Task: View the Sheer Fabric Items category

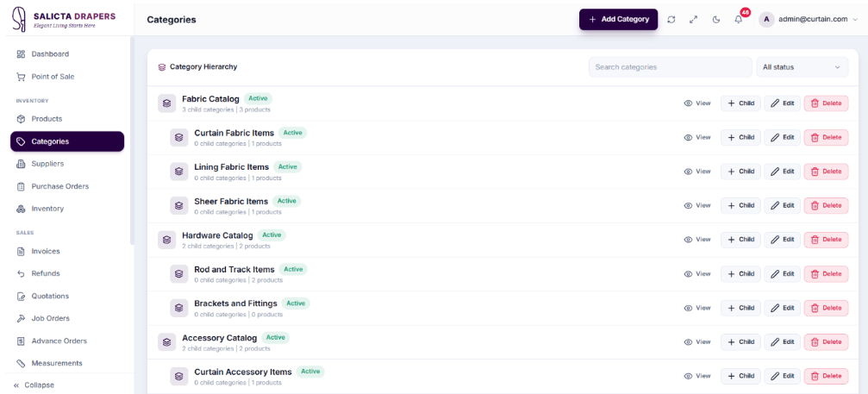Action: click(x=697, y=205)
